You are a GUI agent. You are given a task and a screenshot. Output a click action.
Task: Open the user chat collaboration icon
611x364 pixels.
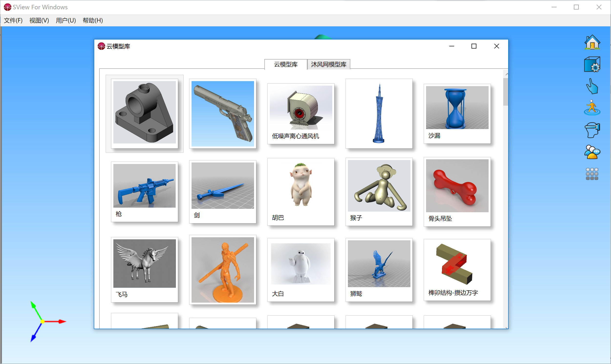pyautogui.click(x=592, y=152)
